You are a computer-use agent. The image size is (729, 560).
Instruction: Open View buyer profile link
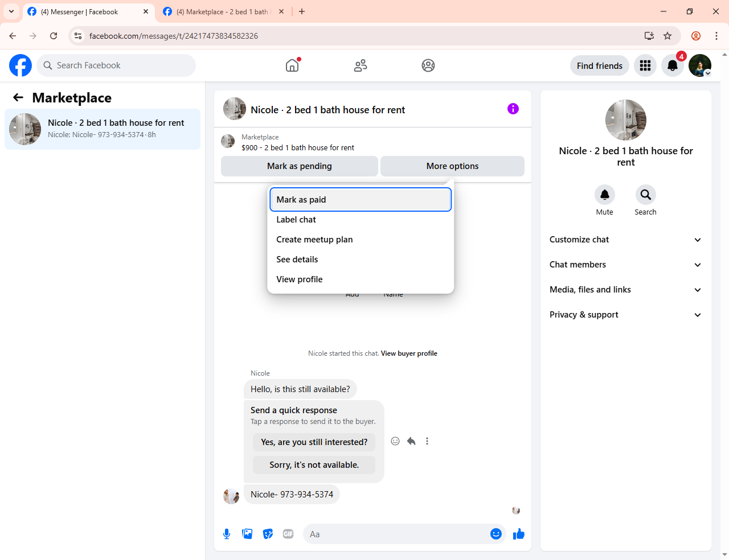tap(409, 353)
